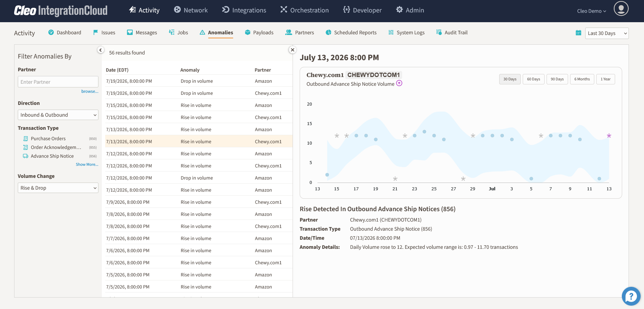This screenshot has width=644, height=309.
Task: Click the outbound arrow icon next to volume title
Action: click(399, 83)
